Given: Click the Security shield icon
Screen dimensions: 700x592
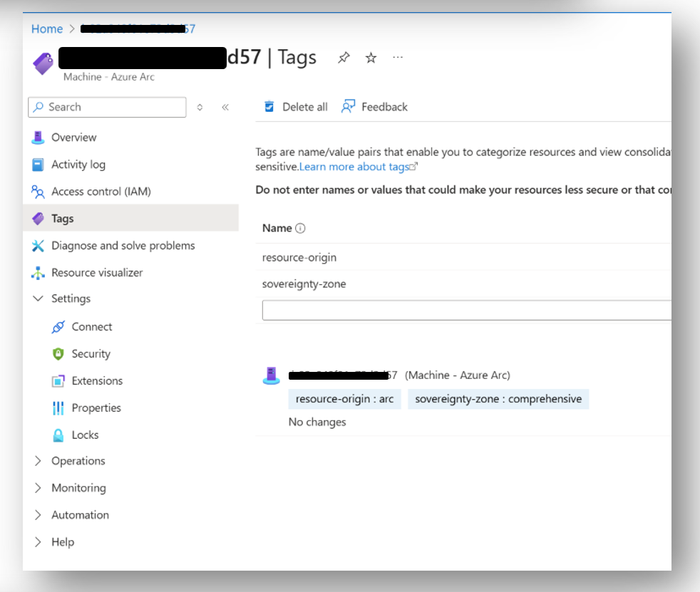Looking at the screenshot, I should coord(58,354).
